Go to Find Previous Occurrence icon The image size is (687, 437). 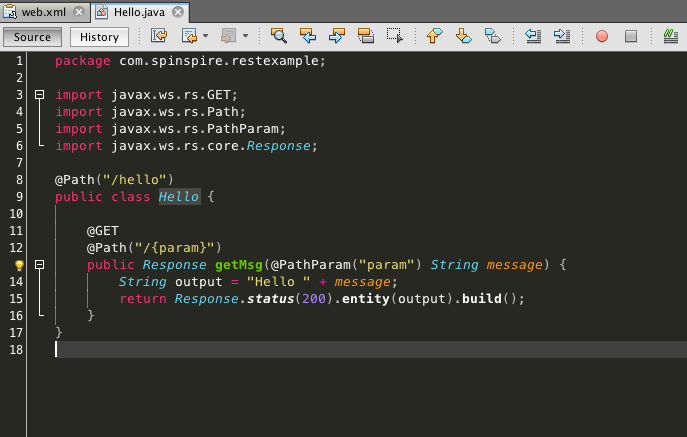point(308,36)
